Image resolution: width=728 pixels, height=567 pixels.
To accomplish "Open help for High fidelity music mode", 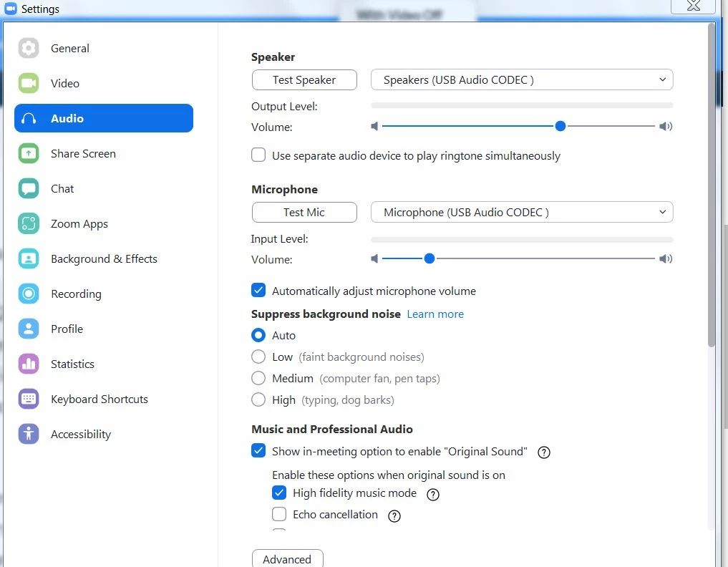I will point(432,495).
